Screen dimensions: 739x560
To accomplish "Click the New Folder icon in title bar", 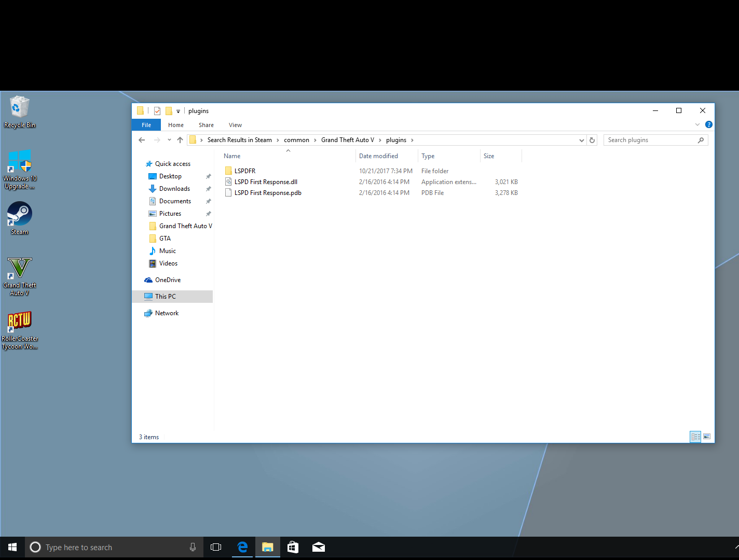I will (x=169, y=110).
